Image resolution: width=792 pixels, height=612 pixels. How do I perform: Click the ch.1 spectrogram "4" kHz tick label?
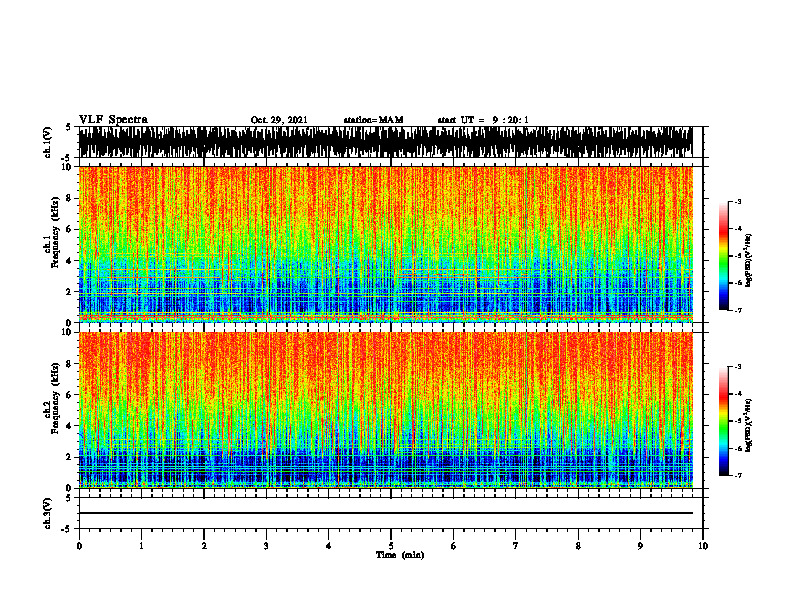(70, 261)
